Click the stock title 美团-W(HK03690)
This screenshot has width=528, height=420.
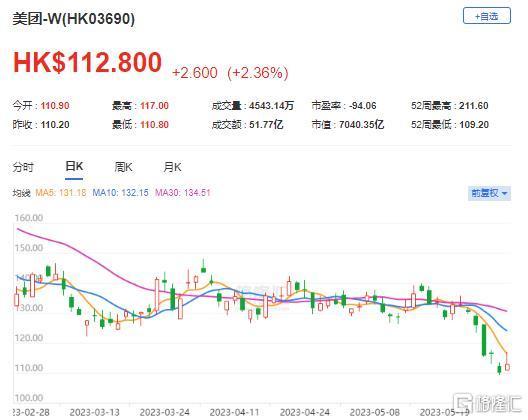(73, 19)
